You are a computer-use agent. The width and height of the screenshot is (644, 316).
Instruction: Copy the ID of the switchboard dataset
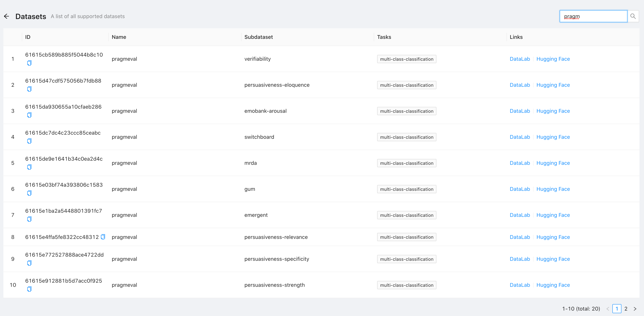29,141
